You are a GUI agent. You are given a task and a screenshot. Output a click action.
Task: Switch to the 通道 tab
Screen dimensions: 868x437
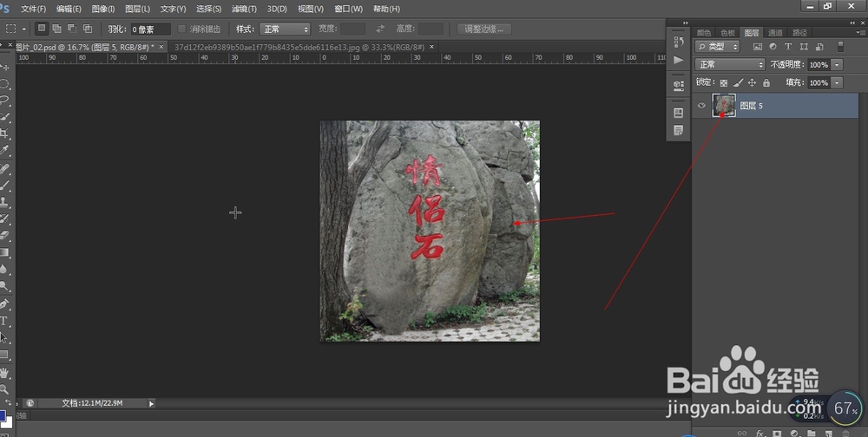coord(775,33)
